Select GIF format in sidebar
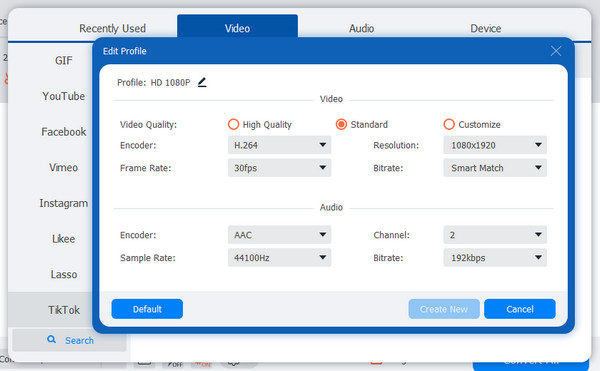This screenshot has width=600, height=371. pos(64,60)
